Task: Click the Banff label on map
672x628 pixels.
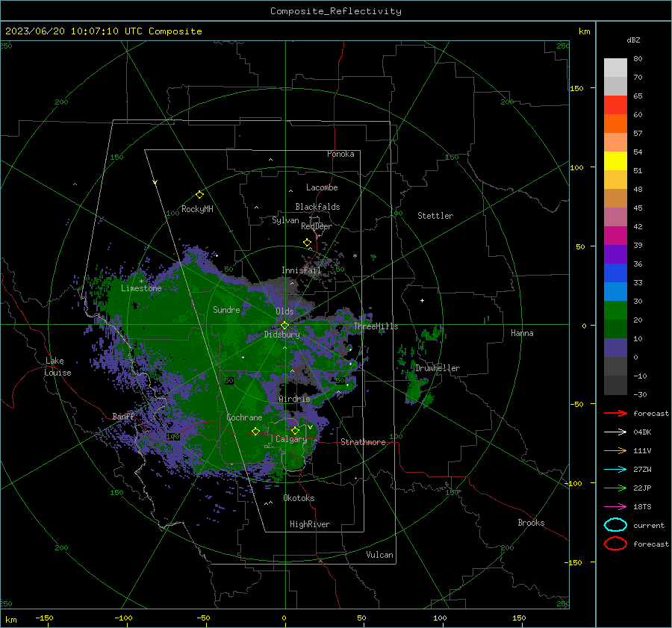Action: point(123,416)
